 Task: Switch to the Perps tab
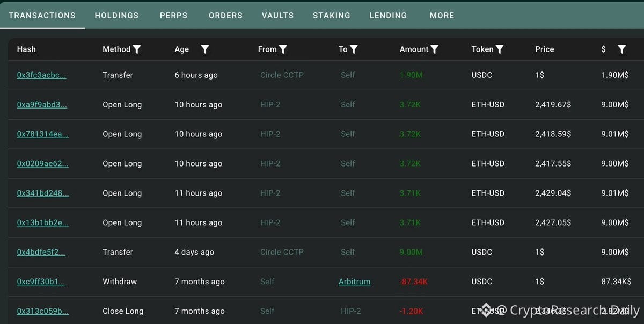(x=174, y=16)
